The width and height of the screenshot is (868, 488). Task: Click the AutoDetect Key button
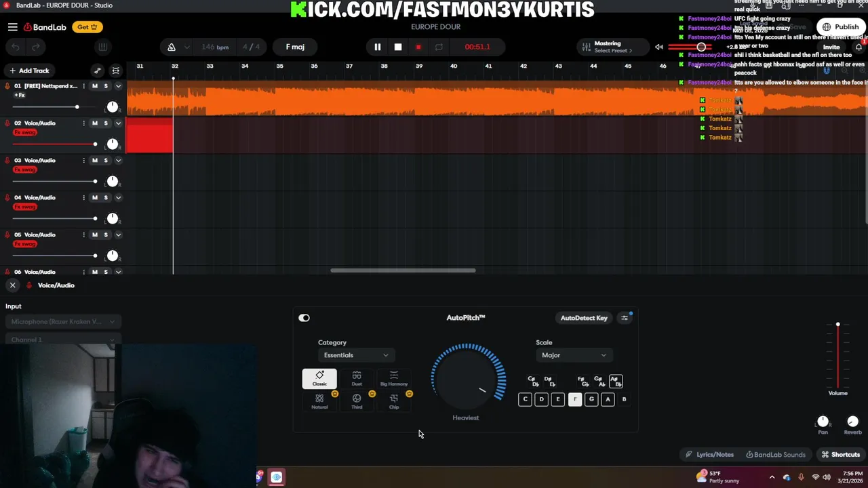(x=584, y=318)
